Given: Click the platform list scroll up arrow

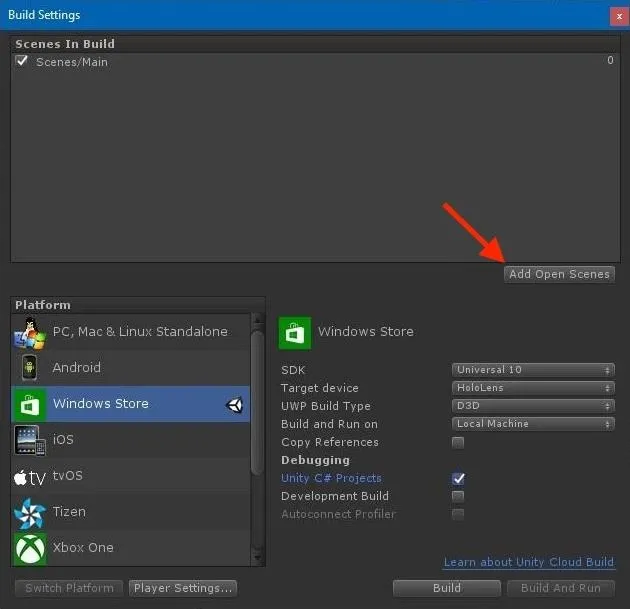Looking at the screenshot, I should pos(257,321).
